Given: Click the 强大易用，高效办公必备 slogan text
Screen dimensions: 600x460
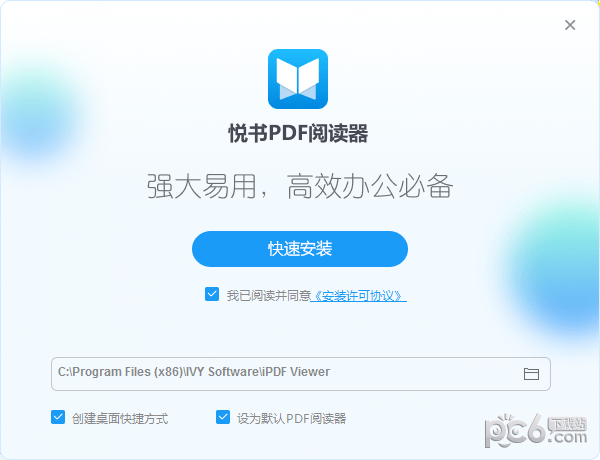Looking at the screenshot, I should [300, 186].
